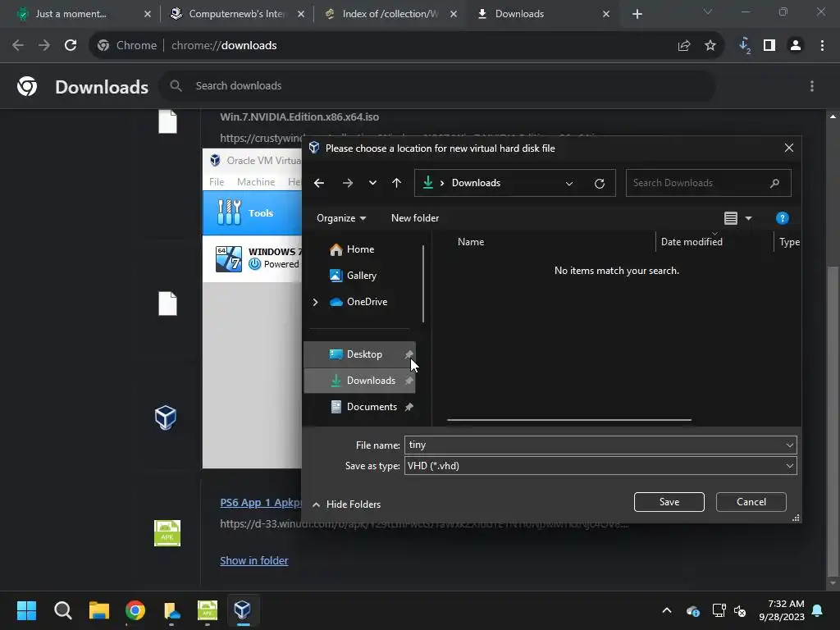Viewport: 840px width, 630px height.
Task: Expand the address bar path dropdown
Action: (569, 183)
